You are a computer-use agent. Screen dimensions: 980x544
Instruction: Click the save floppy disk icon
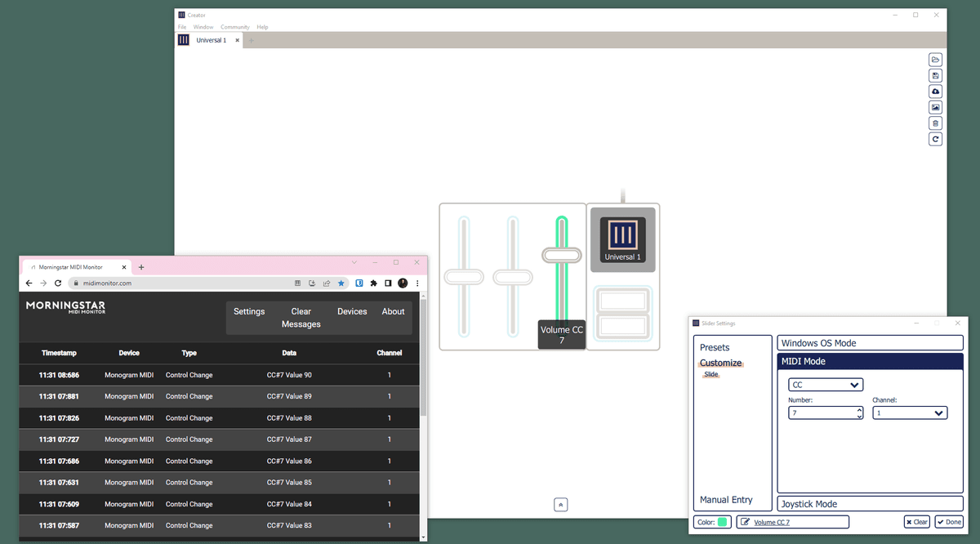(x=936, y=76)
